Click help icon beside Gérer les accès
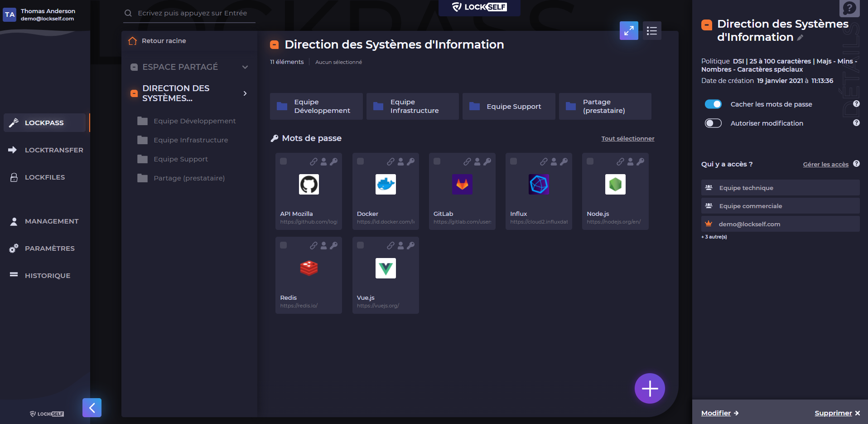868x424 pixels. tap(856, 164)
